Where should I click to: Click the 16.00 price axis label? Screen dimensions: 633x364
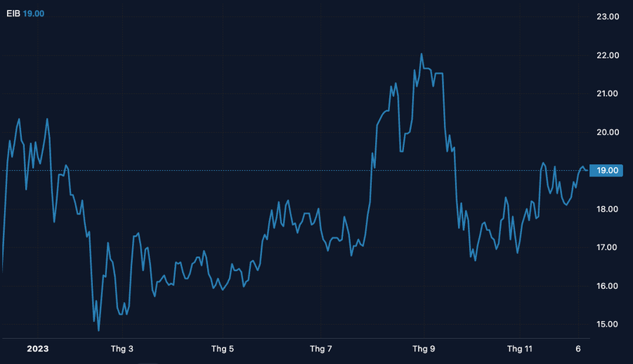click(x=607, y=286)
